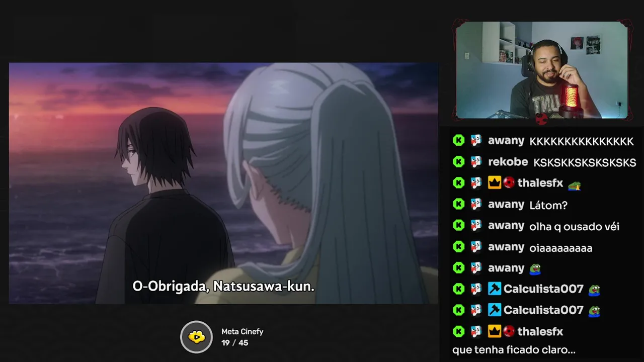
Task: Click the second badge beside rekobe
Action: (x=476, y=162)
